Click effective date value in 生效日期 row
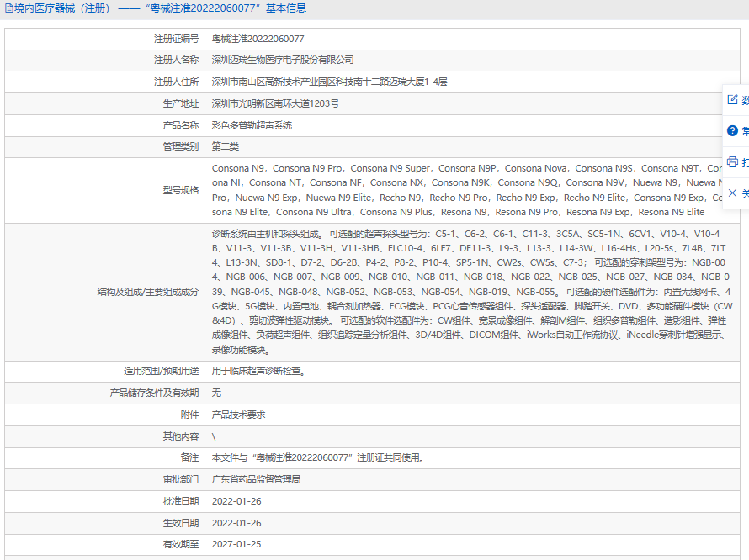749x560 pixels. (236, 523)
